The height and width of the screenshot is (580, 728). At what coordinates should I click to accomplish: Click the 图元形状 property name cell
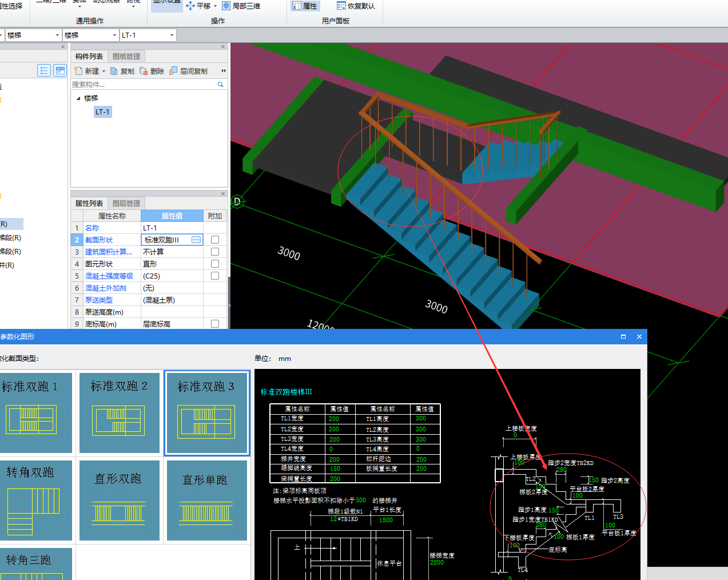[x=112, y=264]
